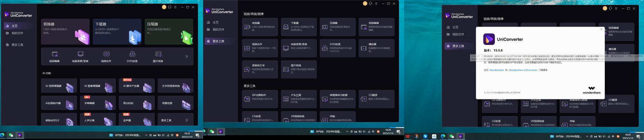
Task: Open AI 图像增强器 tool
Action: tap(98, 86)
